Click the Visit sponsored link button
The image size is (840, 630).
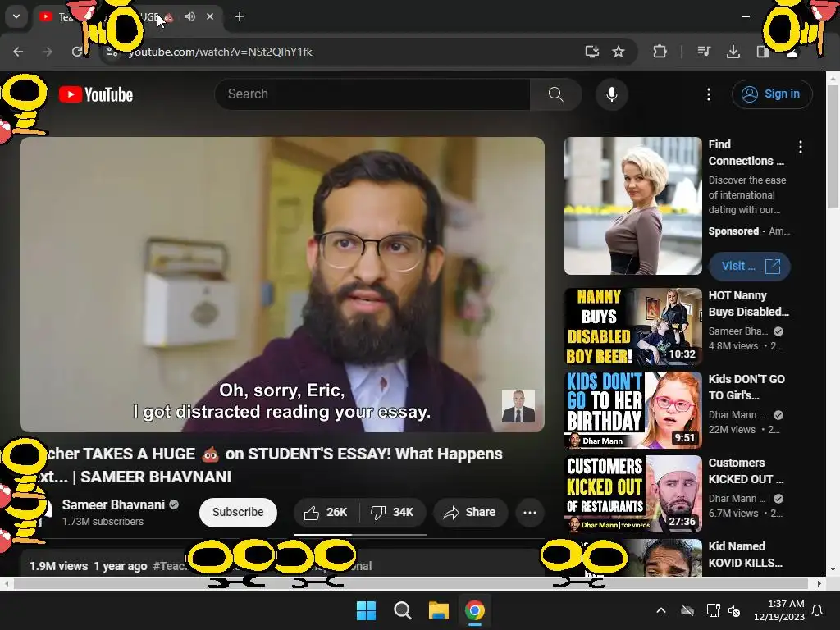click(x=750, y=267)
